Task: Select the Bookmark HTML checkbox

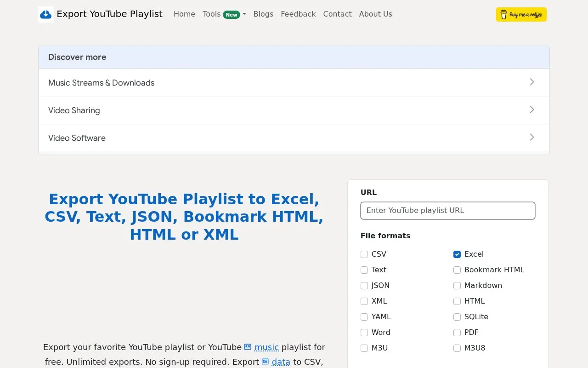Action: coord(457,270)
